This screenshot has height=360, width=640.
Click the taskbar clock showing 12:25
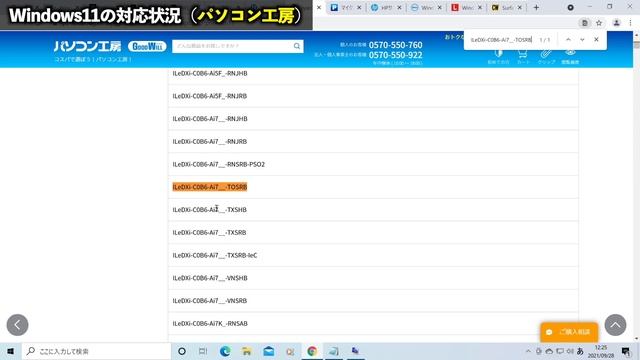point(601,351)
